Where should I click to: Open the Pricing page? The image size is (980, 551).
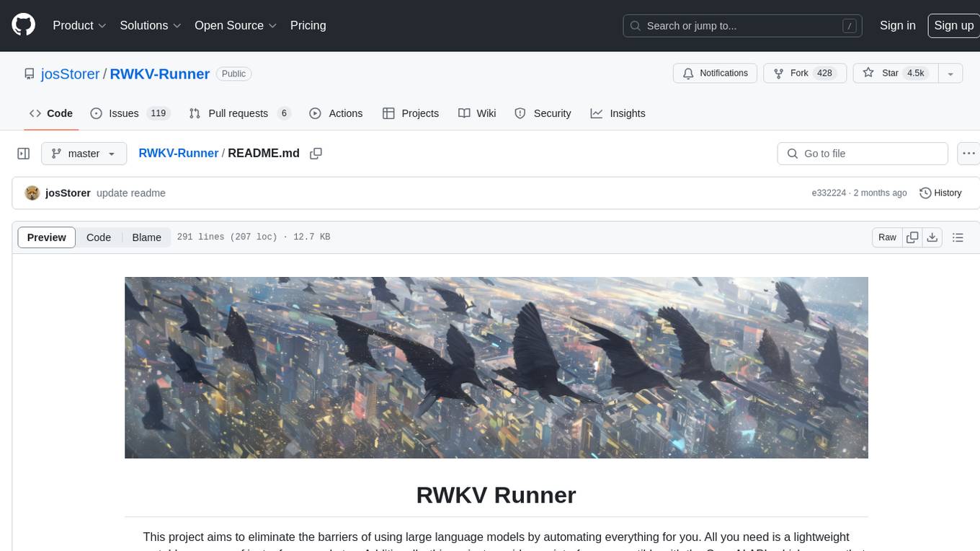point(308,25)
